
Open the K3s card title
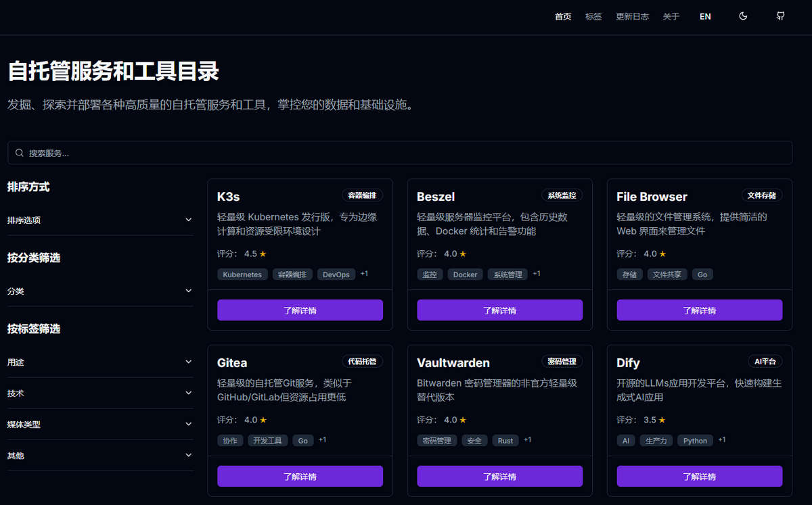click(229, 197)
